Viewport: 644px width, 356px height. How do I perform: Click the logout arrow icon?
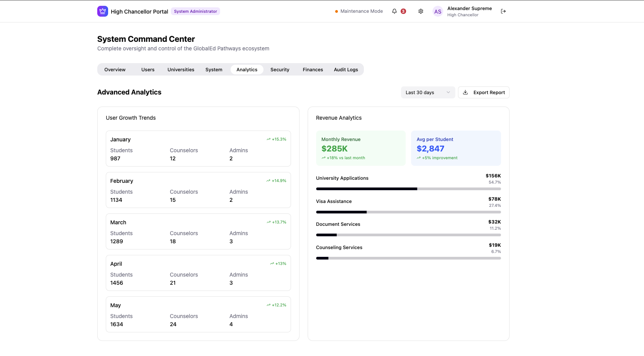pyautogui.click(x=503, y=11)
